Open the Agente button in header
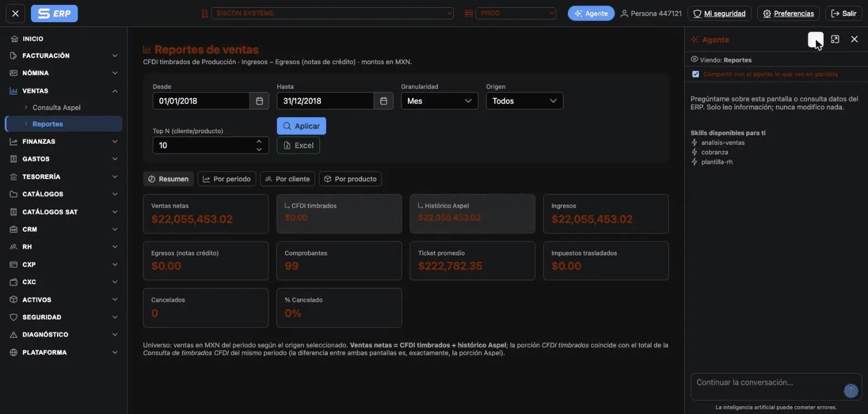 click(x=591, y=13)
